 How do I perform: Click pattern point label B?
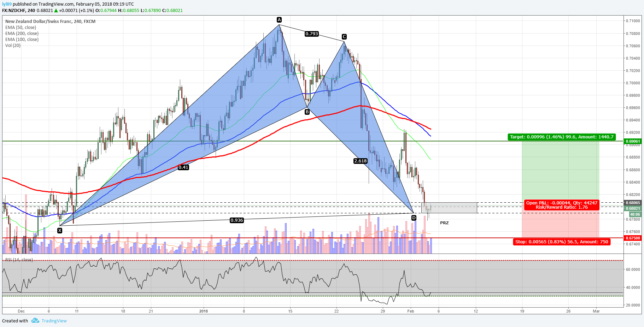coord(307,112)
